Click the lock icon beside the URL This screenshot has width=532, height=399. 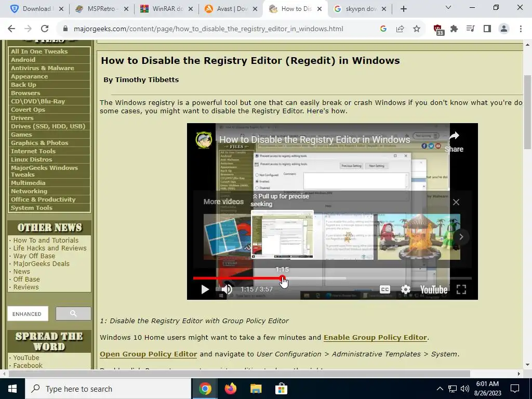pos(65,29)
